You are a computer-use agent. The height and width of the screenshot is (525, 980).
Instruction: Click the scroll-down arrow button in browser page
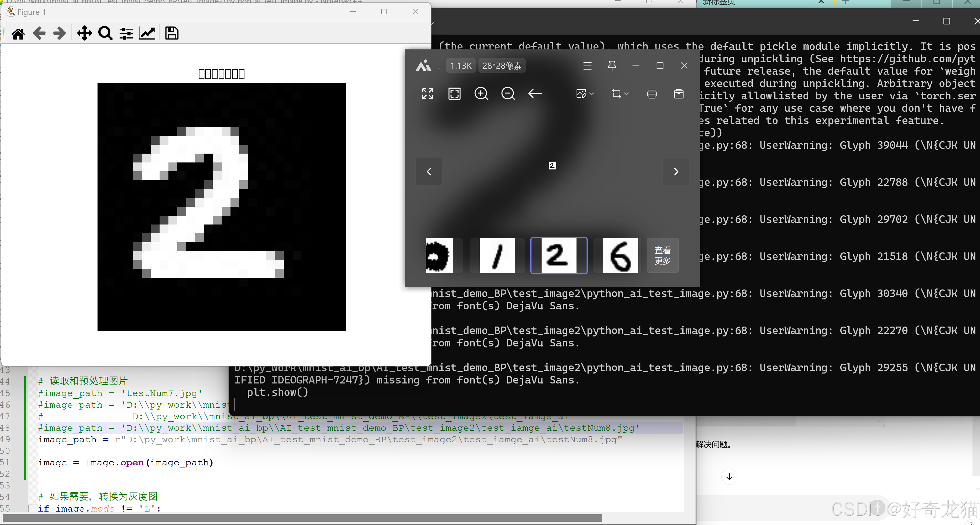point(729,477)
